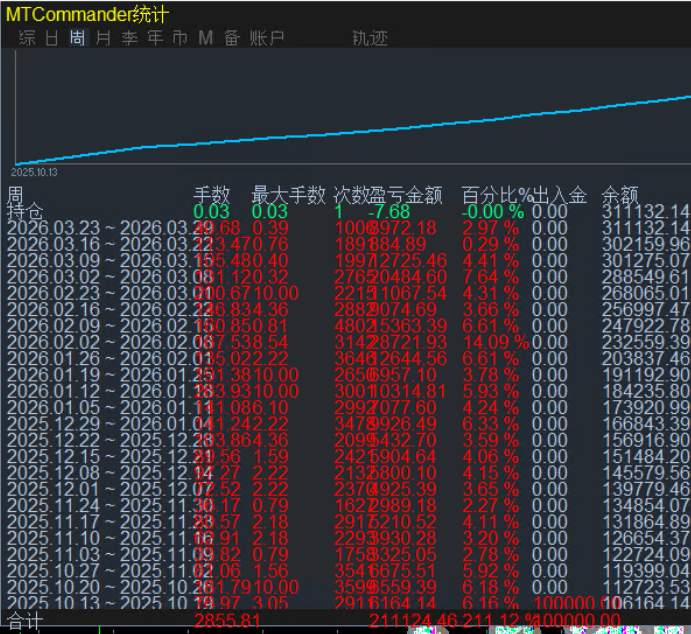Image resolution: width=691 pixels, height=634 pixels.
Task: Click the 301275.07 balance value
Action: coord(646,261)
